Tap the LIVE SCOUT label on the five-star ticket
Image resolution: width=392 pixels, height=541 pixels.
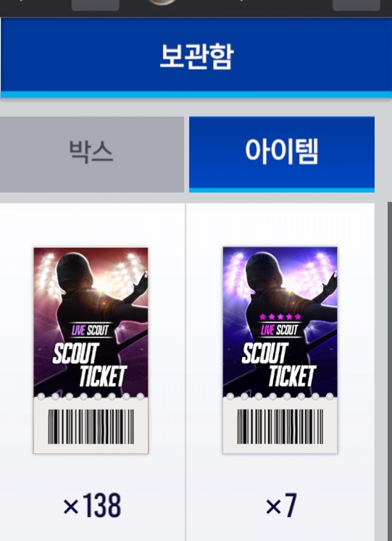280,330
